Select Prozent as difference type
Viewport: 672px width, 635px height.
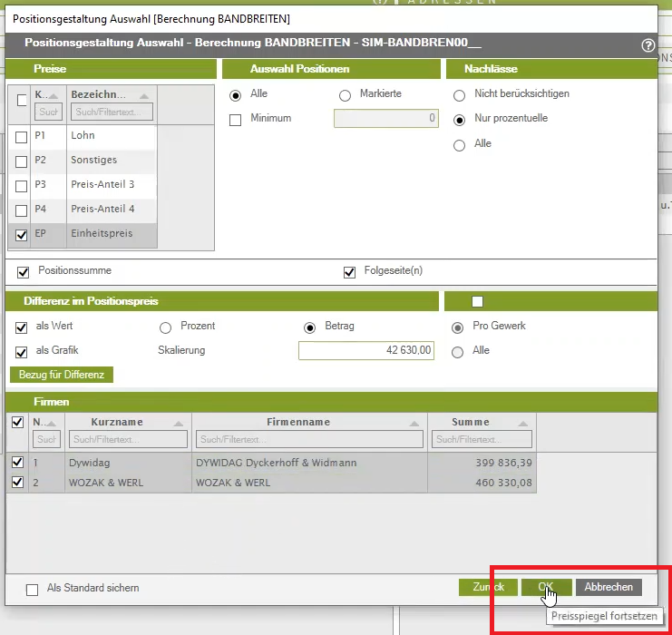165,327
